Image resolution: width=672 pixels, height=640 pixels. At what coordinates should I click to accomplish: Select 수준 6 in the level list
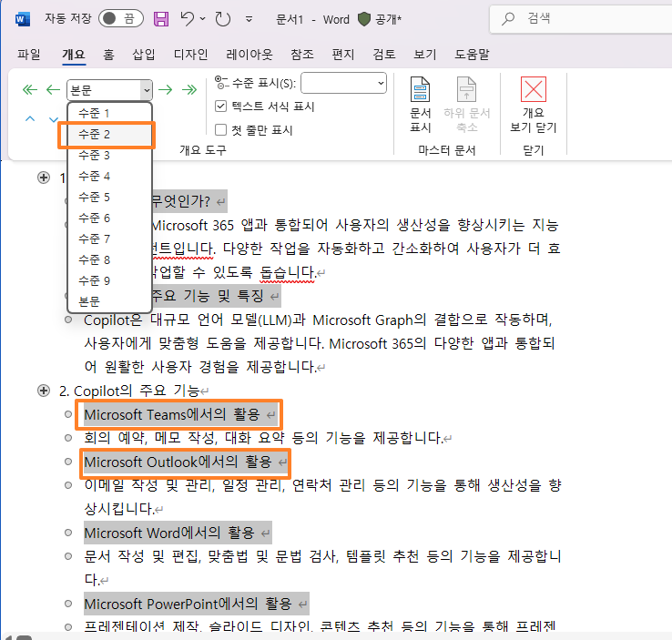(x=109, y=218)
